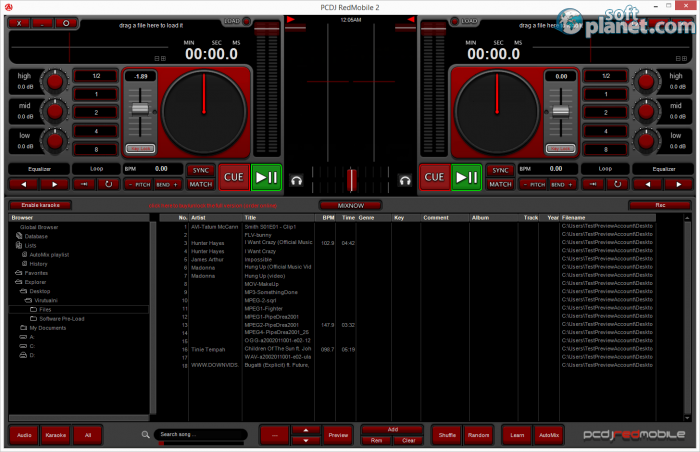Viewport: 700px width, 452px height.
Task: Click left equalizer previous arrow
Action: click(x=23, y=184)
